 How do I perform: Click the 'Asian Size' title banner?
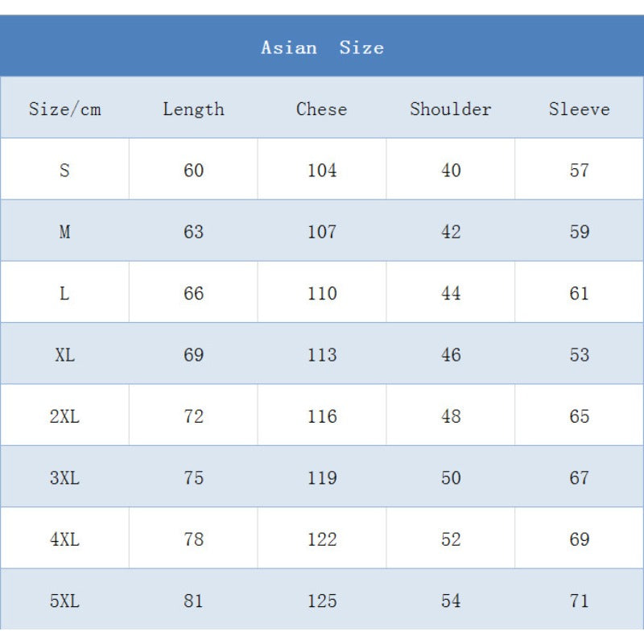pyautogui.click(x=322, y=47)
